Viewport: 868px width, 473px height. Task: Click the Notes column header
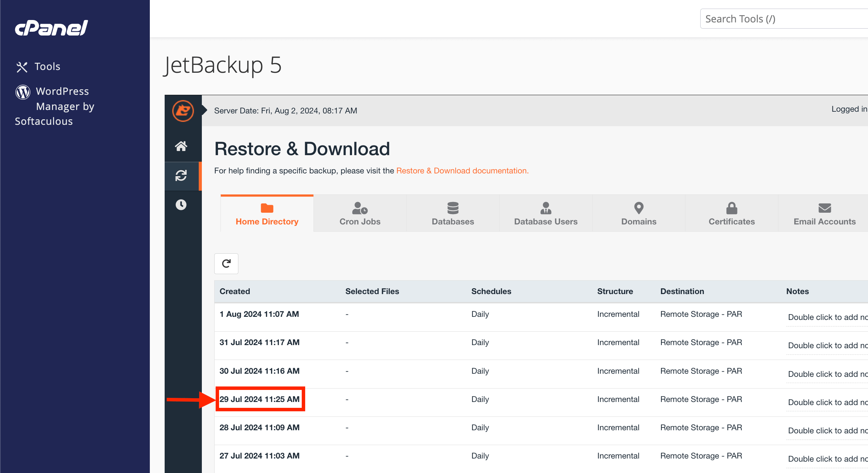[797, 291]
